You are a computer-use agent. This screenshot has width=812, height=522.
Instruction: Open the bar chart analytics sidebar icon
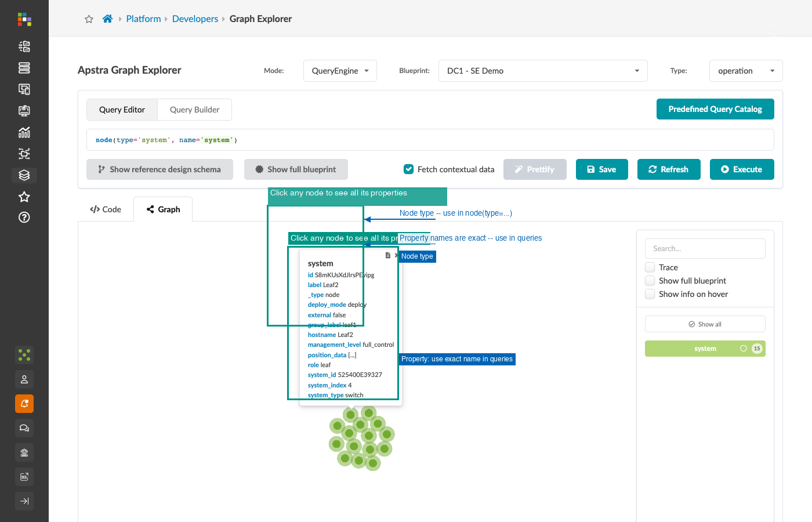(24, 132)
